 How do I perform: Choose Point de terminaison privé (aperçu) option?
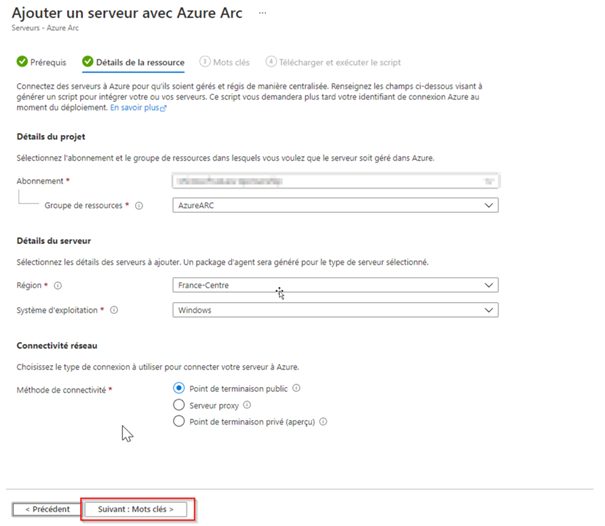click(x=179, y=421)
